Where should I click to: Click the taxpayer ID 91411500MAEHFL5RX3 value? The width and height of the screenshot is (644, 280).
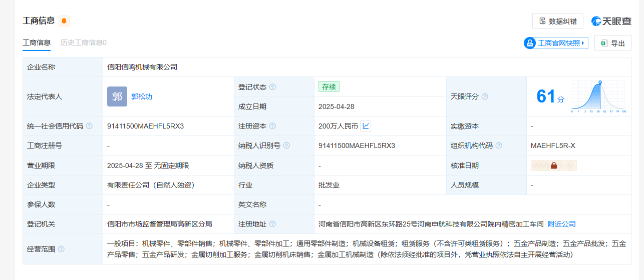pos(357,145)
